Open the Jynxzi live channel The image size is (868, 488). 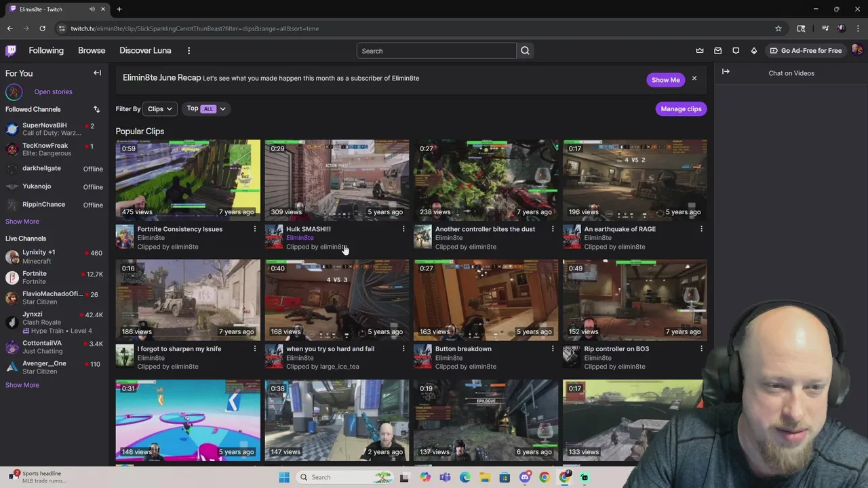click(x=54, y=322)
